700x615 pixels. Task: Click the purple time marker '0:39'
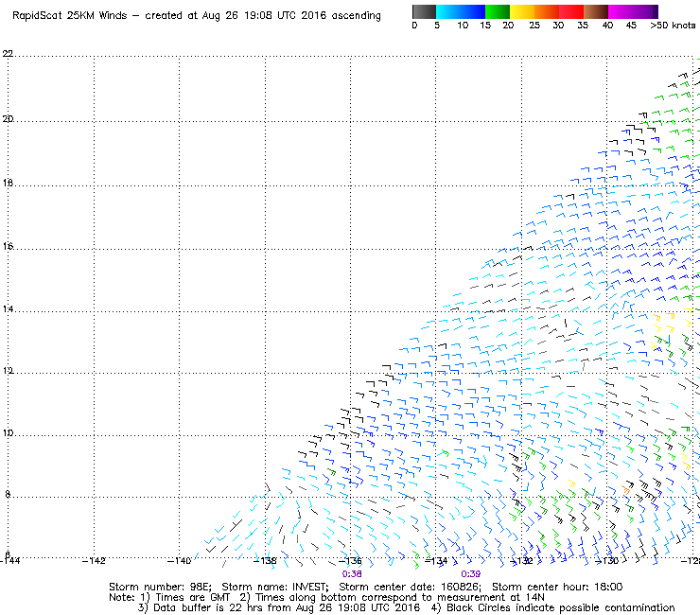pos(470,574)
